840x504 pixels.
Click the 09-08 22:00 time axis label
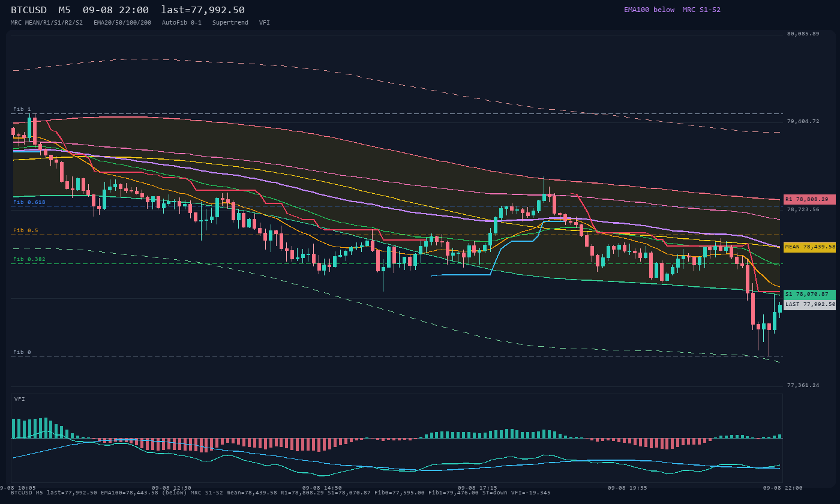point(782,488)
